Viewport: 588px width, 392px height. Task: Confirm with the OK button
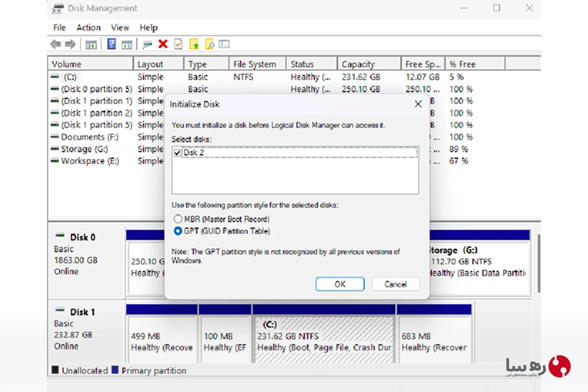coord(340,284)
